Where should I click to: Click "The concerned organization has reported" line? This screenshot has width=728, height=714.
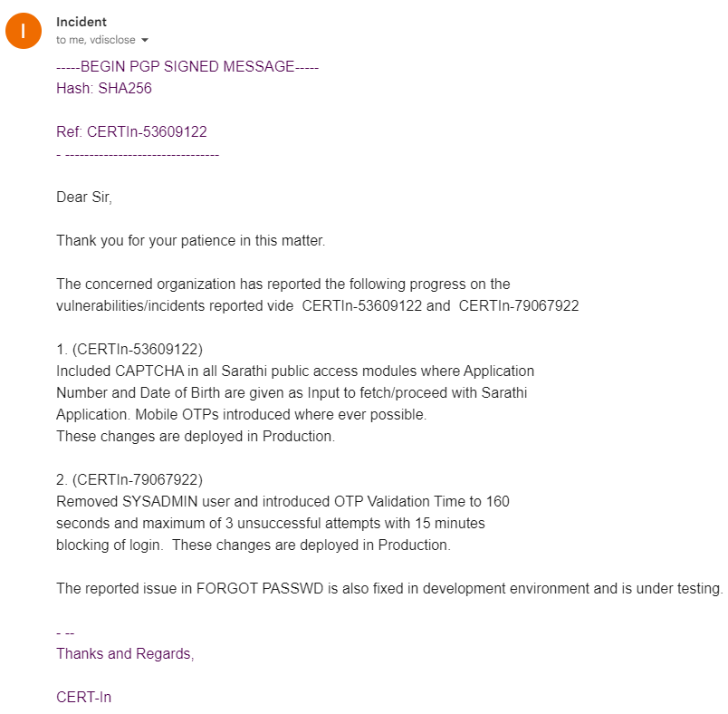click(x=283, y=285)
